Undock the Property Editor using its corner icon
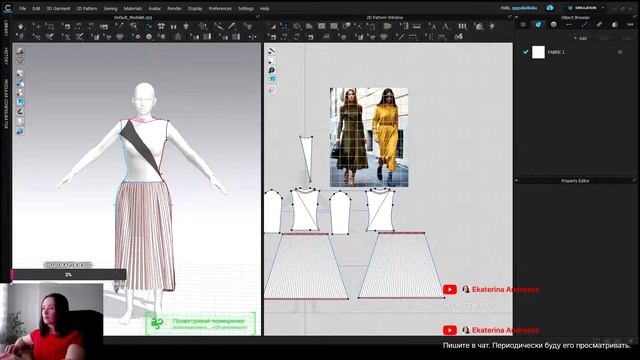640x360 pixels. point(634,180)
